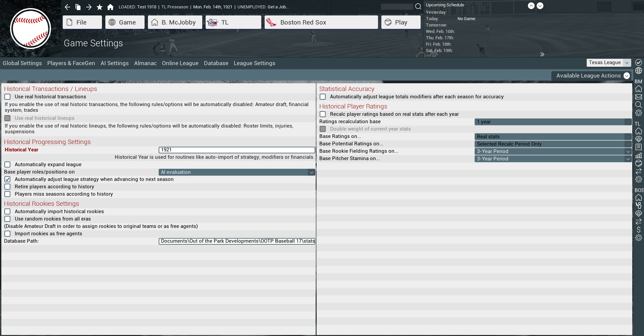Enable Use real historical transactions
The width and height of the screenshot is (644, 336).
click(7, 97)
